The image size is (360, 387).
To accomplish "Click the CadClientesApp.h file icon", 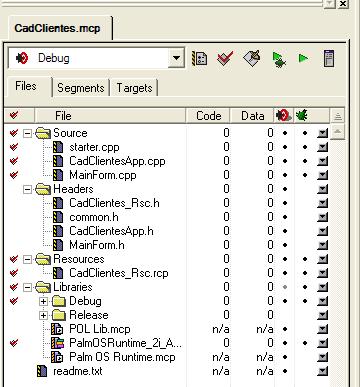I will click(x=58, y=231).
